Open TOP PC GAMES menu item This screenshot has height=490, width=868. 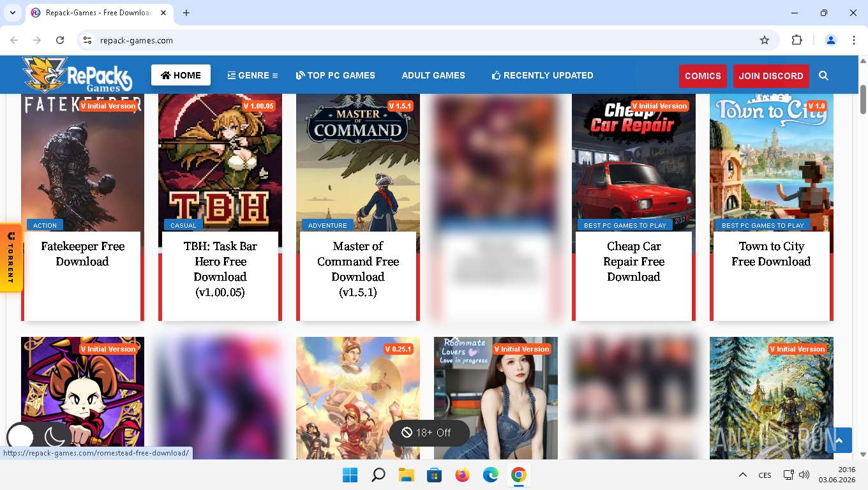coord(336,75)
